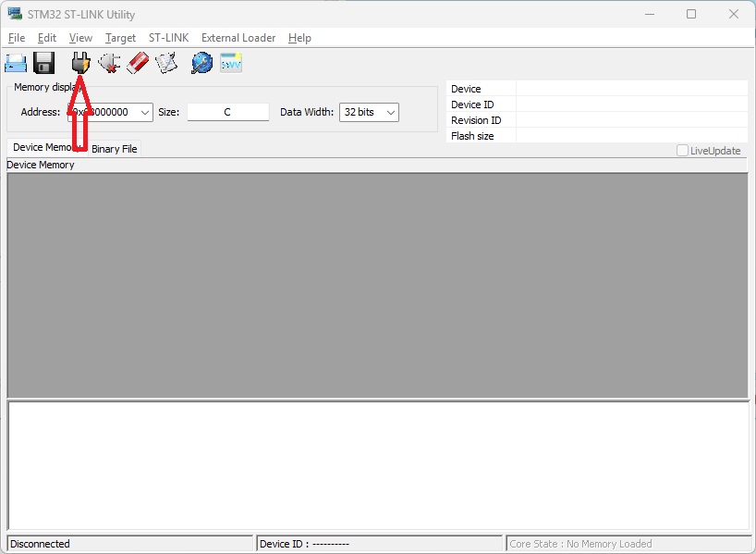Expand the Address dropdown

(x=145, y=113)
